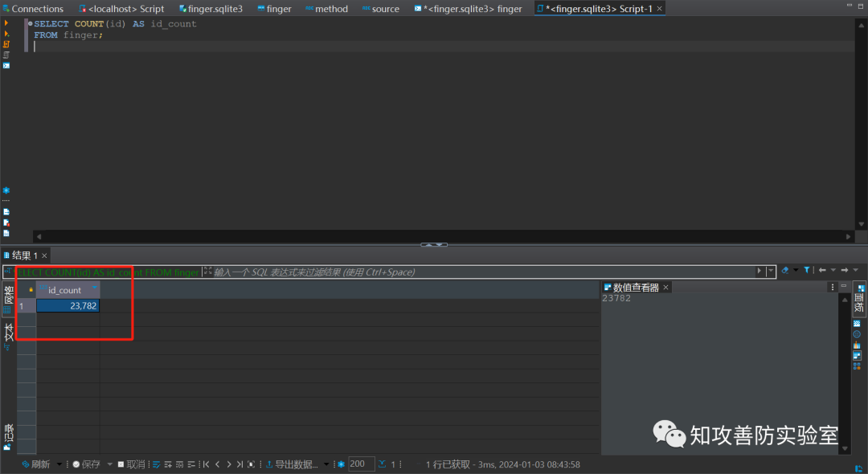Viewport: 868px width, 474px height.
Task: Minimize the value viewer panel
Action: click(844, 286)
